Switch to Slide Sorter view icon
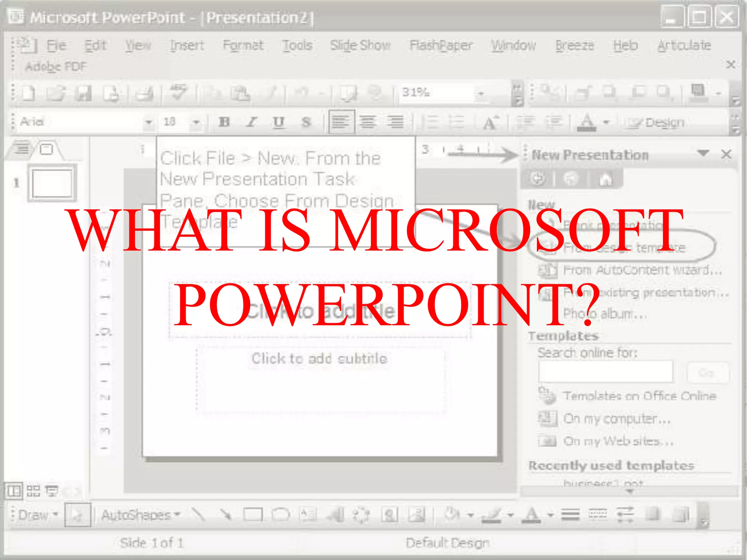This screenshot has width=747, height=560. 33,491
